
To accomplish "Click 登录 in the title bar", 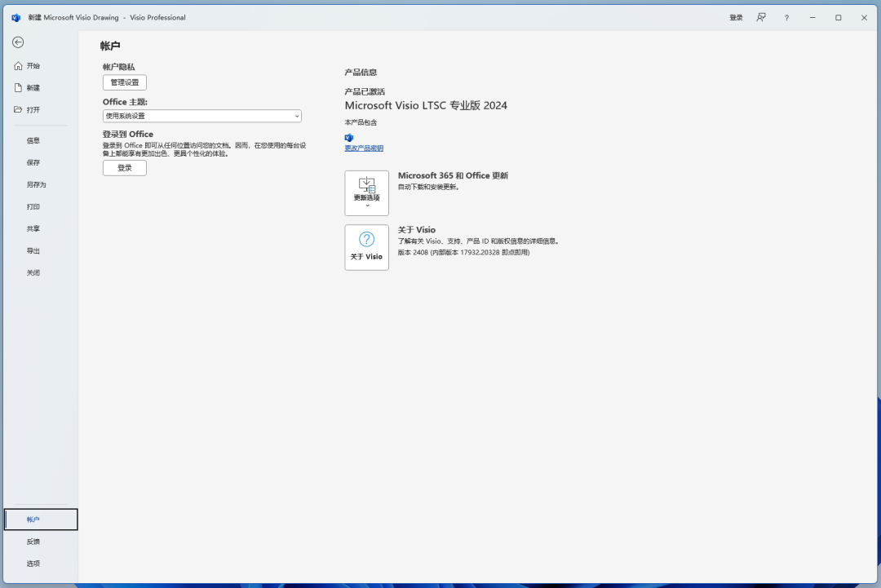I will coord(736,17).
